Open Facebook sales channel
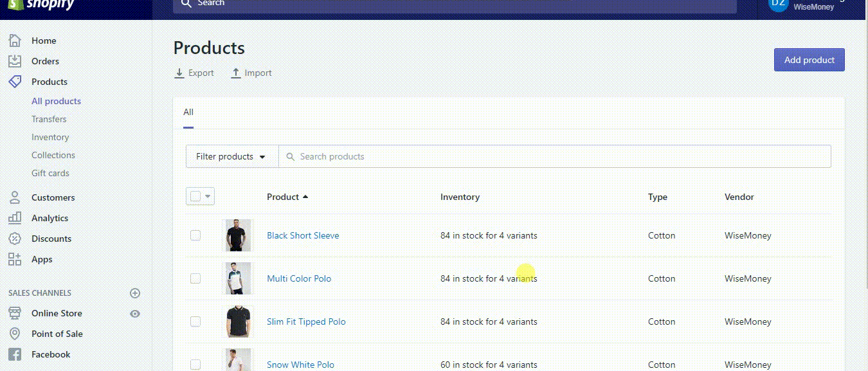 [x=51, y=354]
